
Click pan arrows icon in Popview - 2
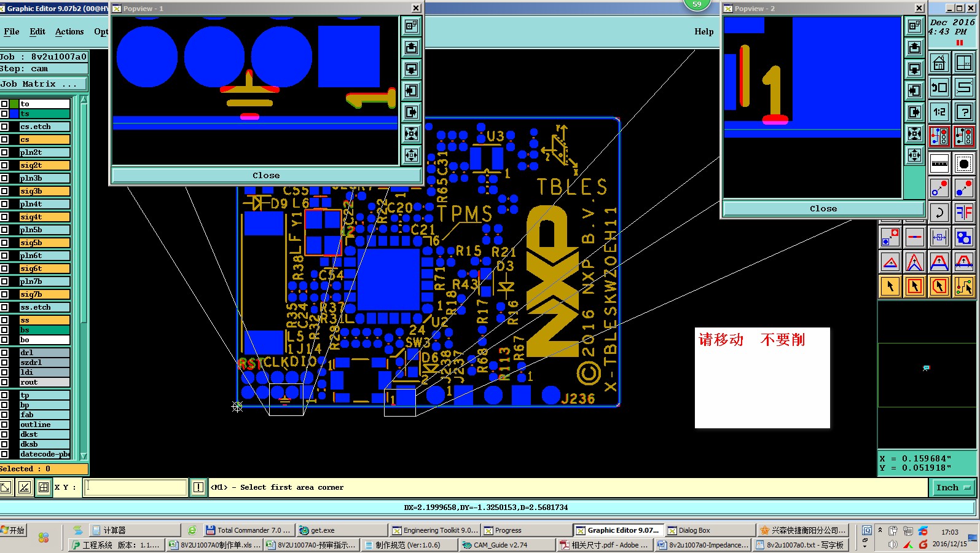(x=914, y=155)
